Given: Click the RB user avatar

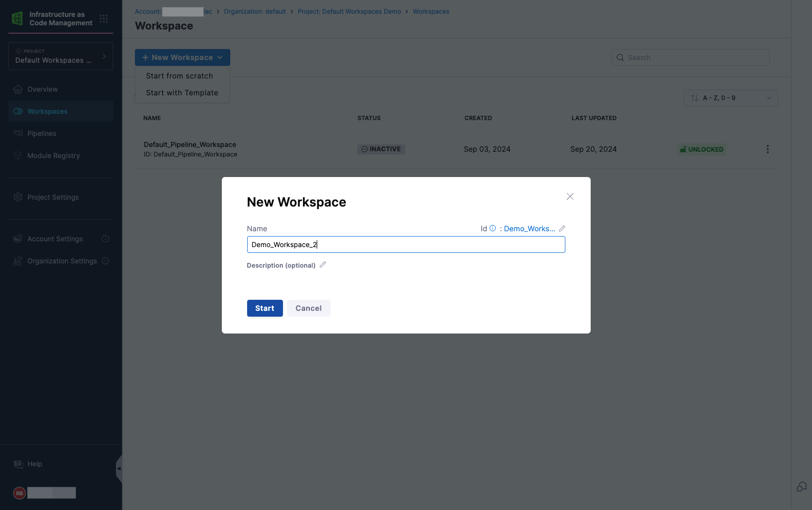Looking at the screenshot, I should tap(19, 493).
